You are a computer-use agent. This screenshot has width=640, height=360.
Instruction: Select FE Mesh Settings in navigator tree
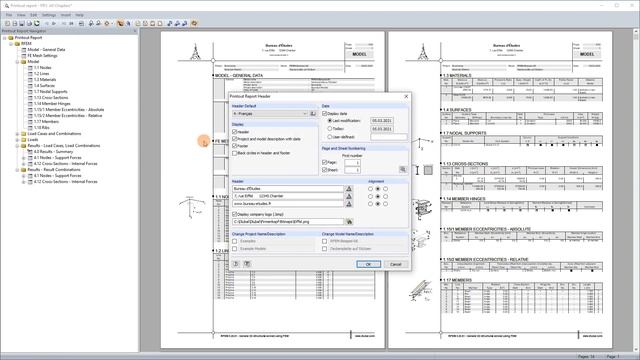point(42,56)
